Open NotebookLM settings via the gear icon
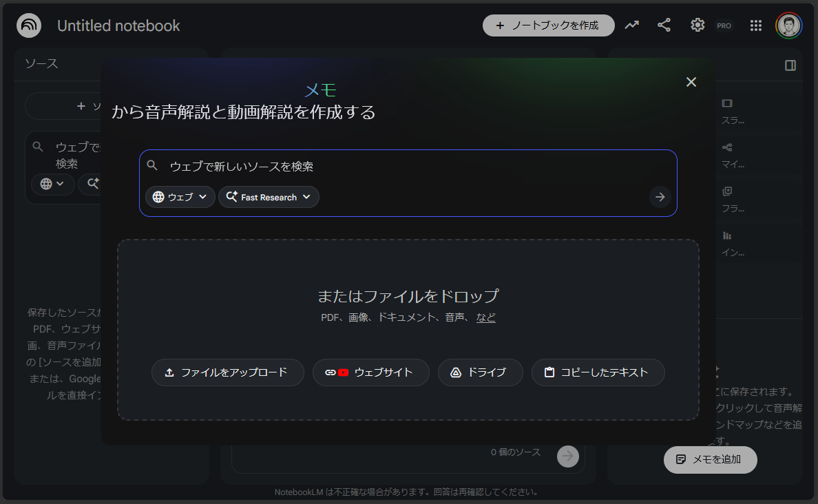The image size is (818, 504). tap(698, 25)
